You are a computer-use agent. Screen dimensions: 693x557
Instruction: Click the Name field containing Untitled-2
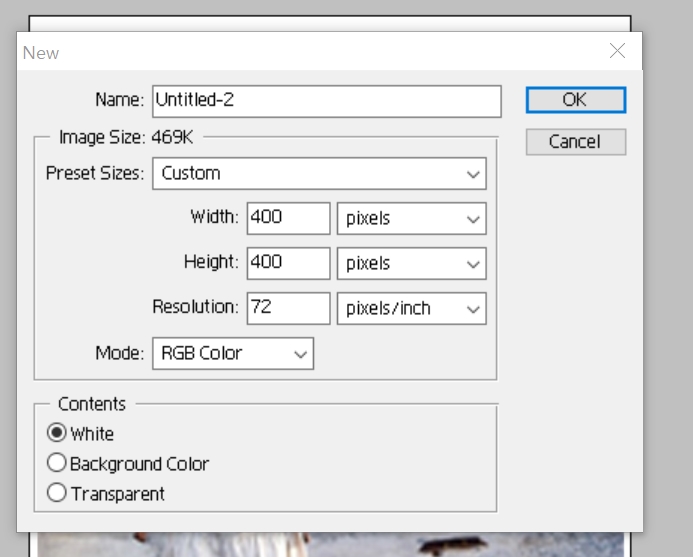[x=327, y=101]
